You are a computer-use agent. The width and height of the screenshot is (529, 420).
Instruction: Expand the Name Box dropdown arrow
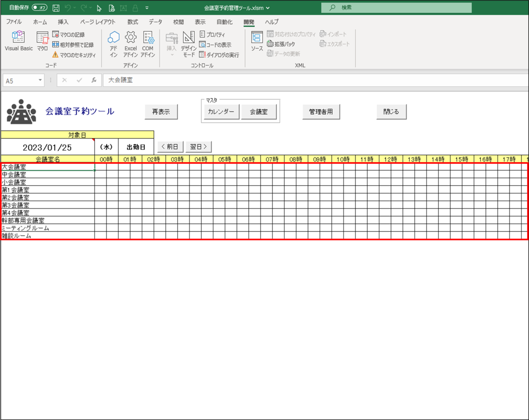tap(41, 81)
